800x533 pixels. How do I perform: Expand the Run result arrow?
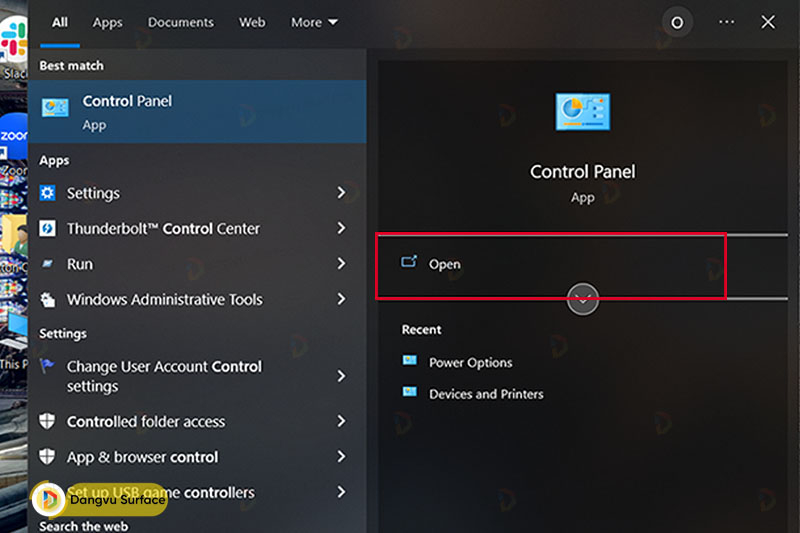tap(341, 264)
